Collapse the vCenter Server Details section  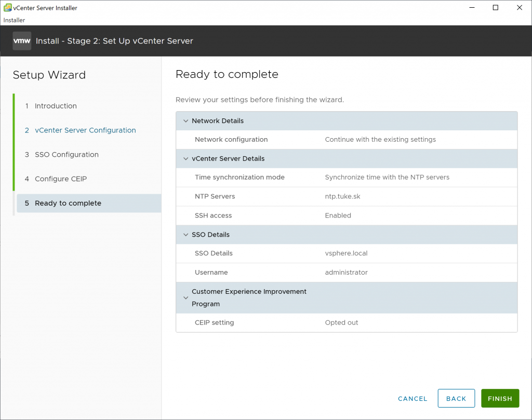click(x=185, y=159)
